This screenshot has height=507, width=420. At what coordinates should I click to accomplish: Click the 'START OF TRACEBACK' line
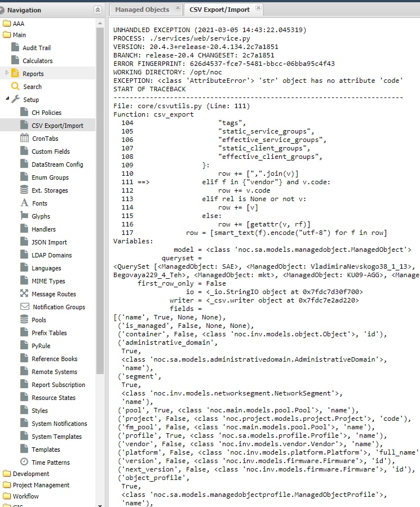[149, 89]
